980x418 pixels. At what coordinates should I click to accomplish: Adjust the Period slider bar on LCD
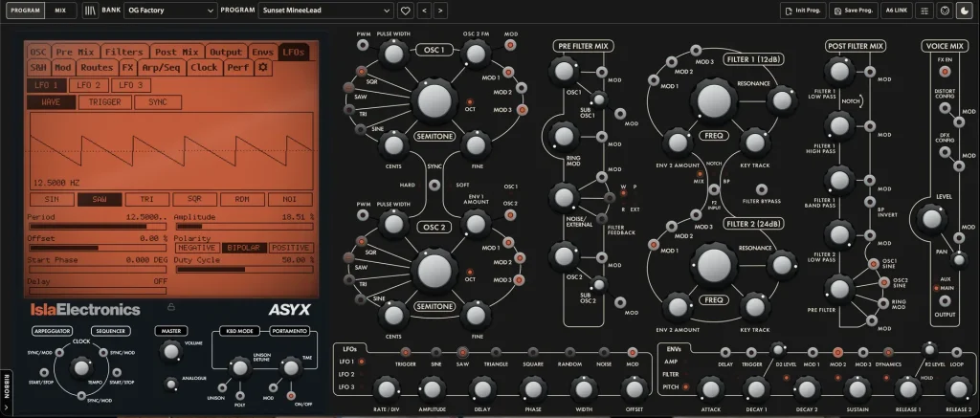click(97, 227)
